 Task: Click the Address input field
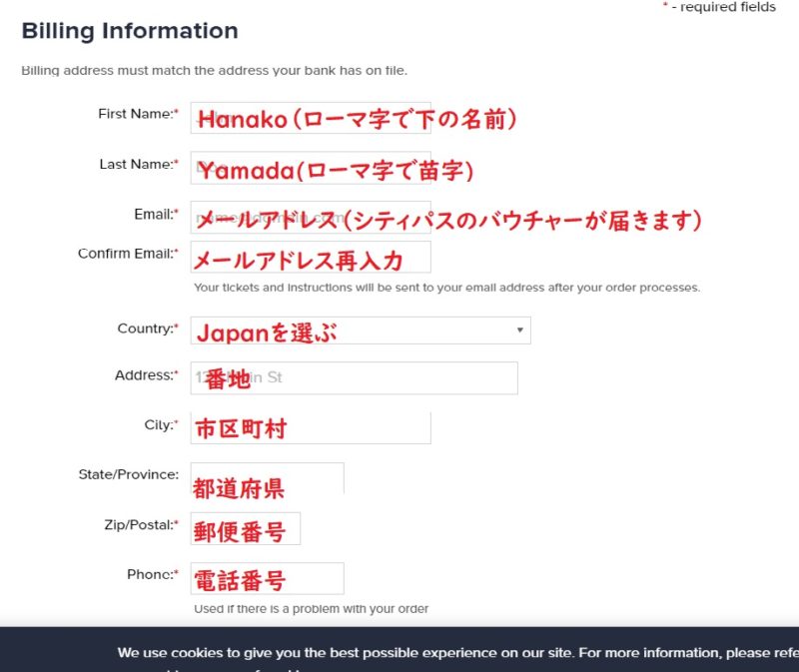click(355, 378)
